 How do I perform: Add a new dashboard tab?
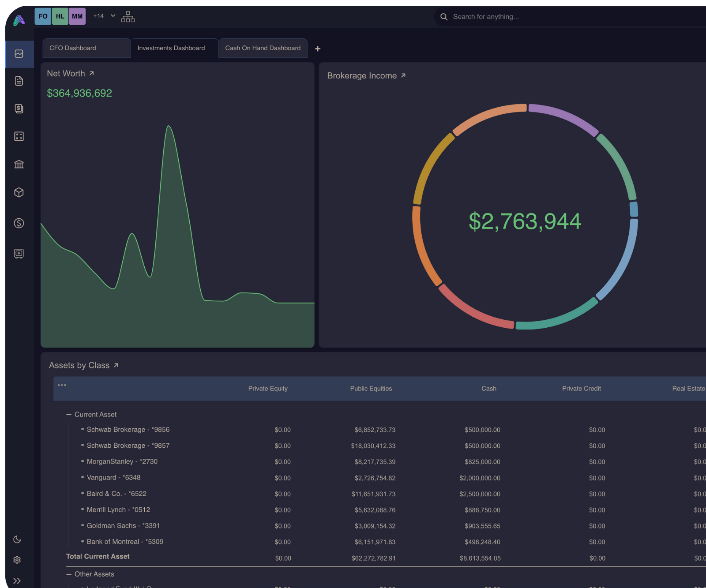click(x=318, y=49)
